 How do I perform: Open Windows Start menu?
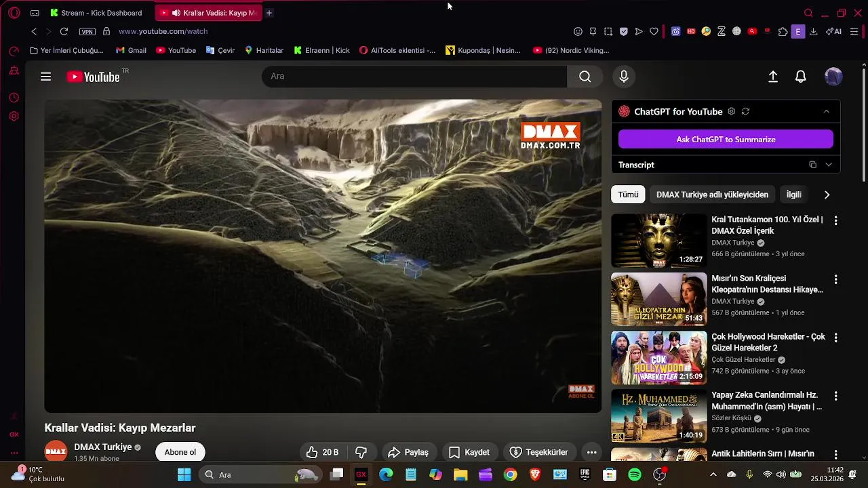pos(184,474)
